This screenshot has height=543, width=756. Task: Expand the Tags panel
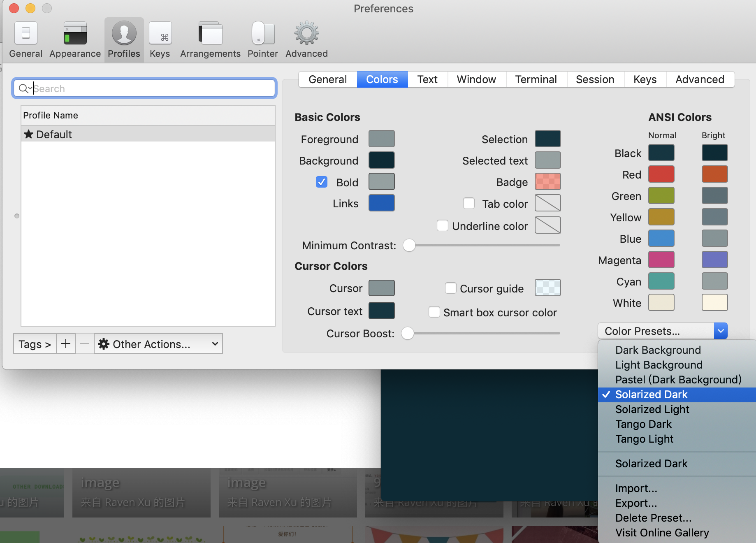(x=35, y=343)
